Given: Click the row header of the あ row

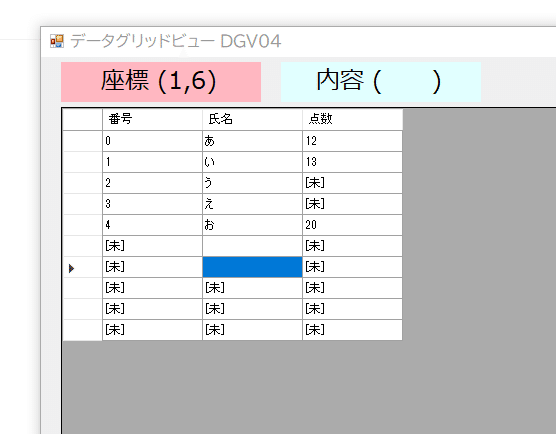Looking at the screenshot, I should [x=82, y=141].
